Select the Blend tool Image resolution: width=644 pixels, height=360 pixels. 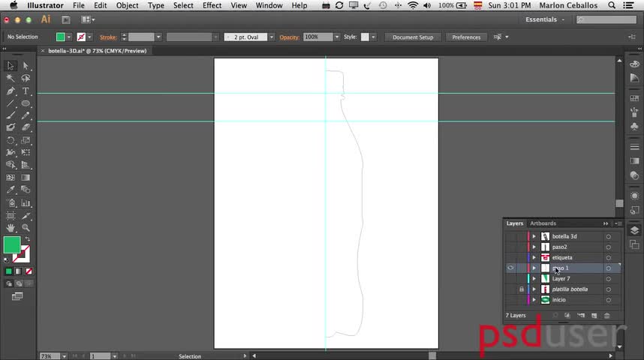[26, 190]
